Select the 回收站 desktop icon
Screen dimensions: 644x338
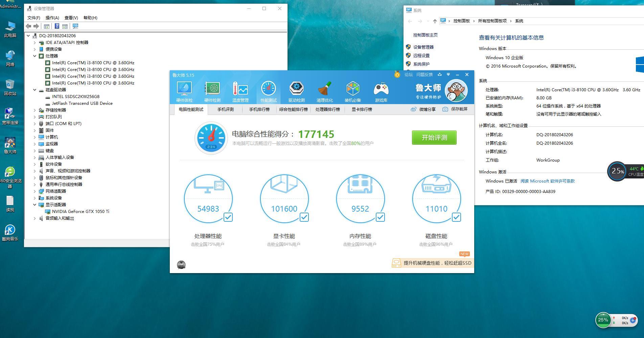(10, 87)
